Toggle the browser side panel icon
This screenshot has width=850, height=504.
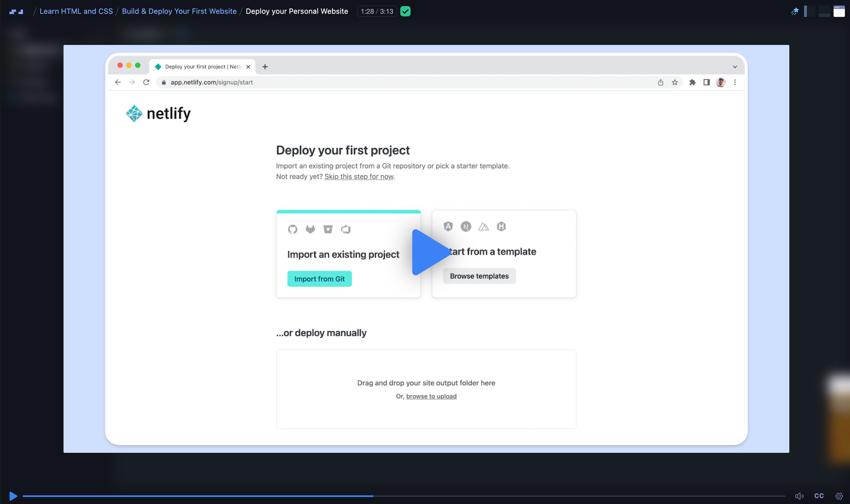(x=706, y=82)
